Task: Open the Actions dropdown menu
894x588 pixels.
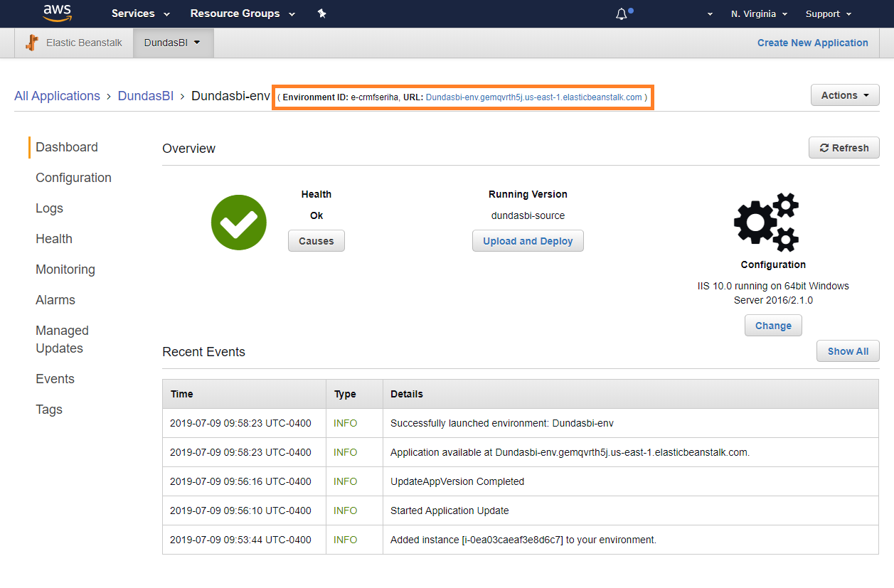Action: 844,95
